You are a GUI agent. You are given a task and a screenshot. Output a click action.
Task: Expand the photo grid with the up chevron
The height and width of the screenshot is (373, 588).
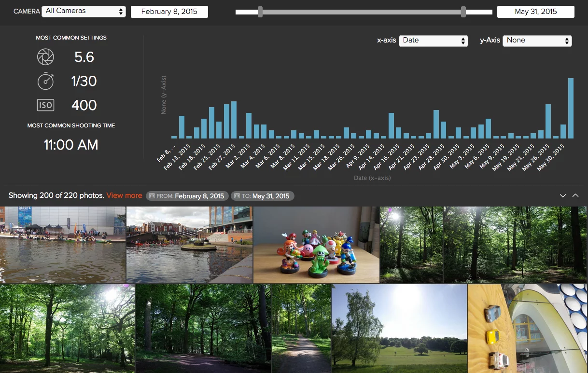tap(576, 195)
